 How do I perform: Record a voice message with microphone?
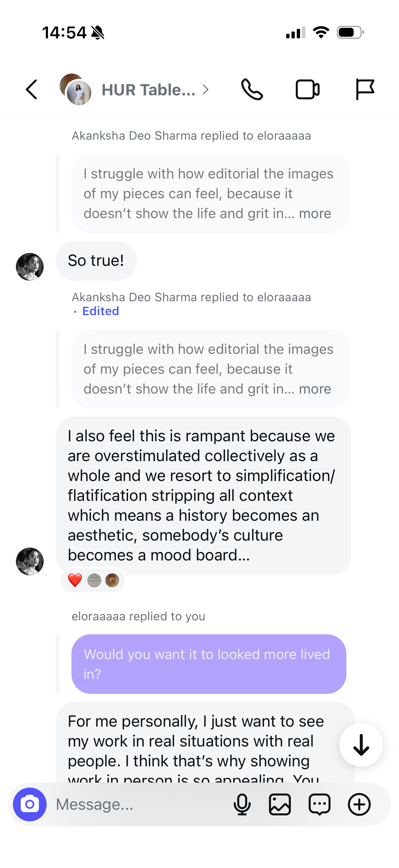(x=242, y=804)
